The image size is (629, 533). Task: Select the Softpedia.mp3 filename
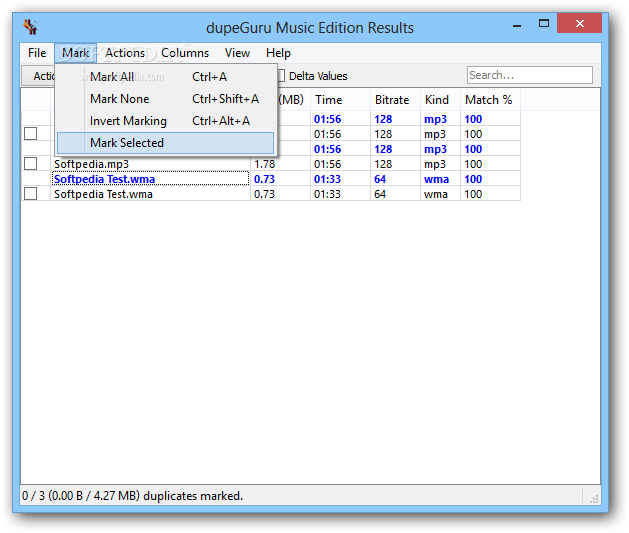91,164
